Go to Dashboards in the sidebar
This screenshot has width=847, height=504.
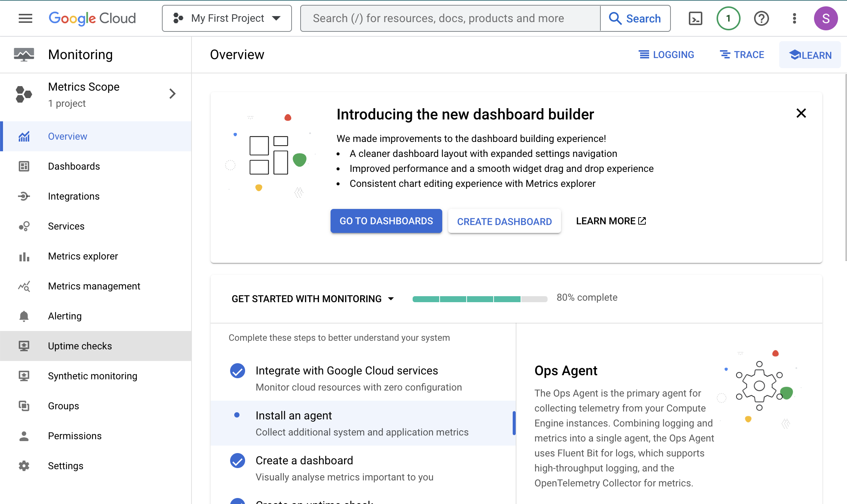pos(74,166)
